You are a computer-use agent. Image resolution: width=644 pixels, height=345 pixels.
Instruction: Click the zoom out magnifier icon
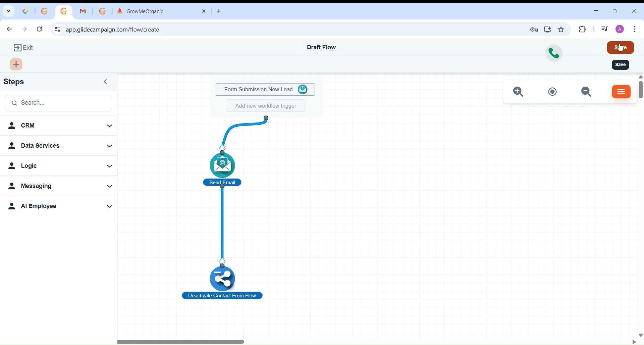tap(587, 92)
